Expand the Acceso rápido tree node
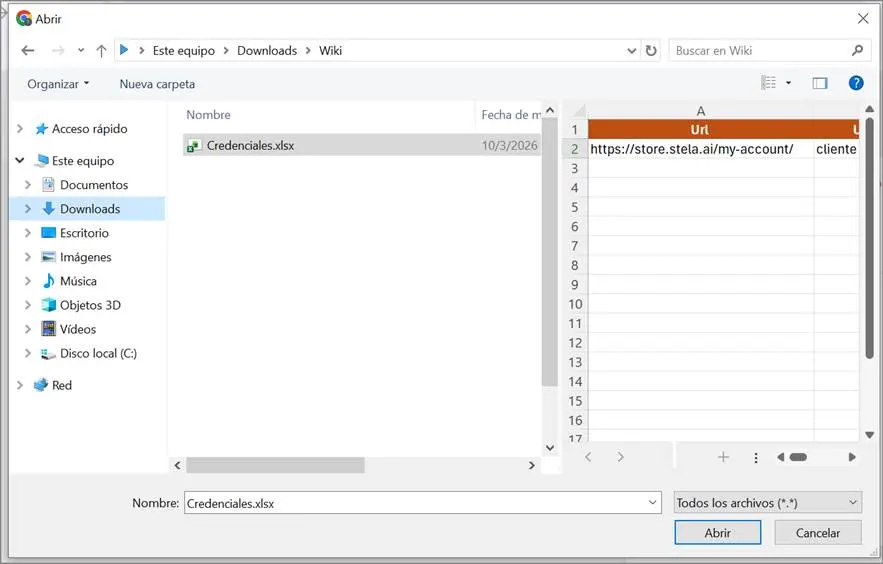This screenshot has height=564, width=883. pyautogui.click(x=21, y=129)
